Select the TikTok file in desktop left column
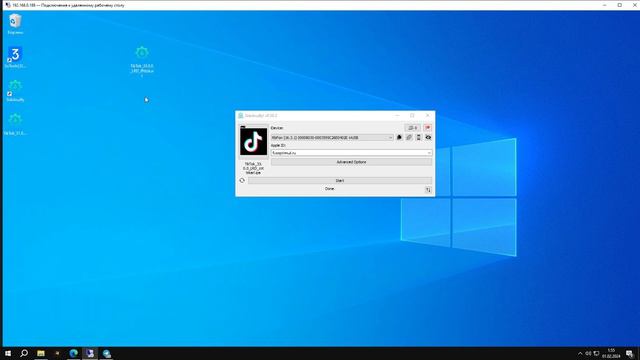This screenshot has height=360, width=640. pyautogui.click(x=15, y=124)
